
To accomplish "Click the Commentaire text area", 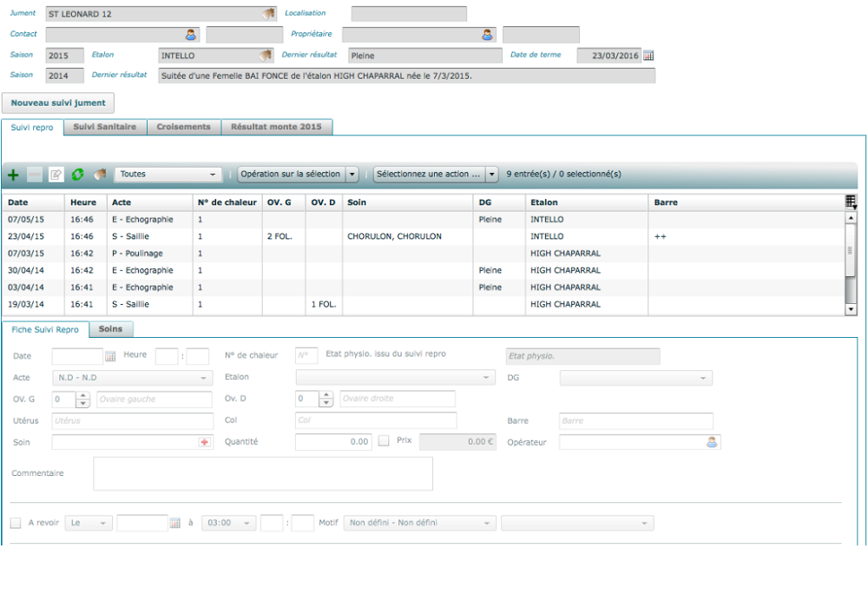I will point(263,474).
